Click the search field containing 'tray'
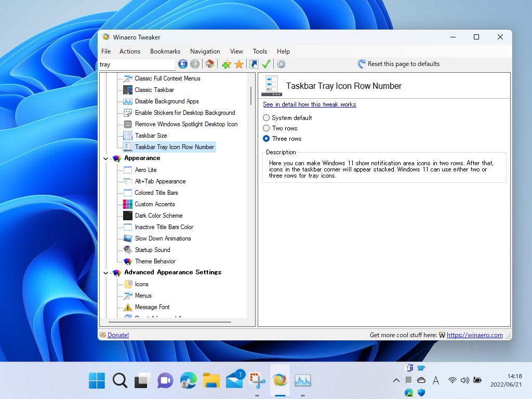The height and width of the screenshot is (399, 532). tap(137, 64)
